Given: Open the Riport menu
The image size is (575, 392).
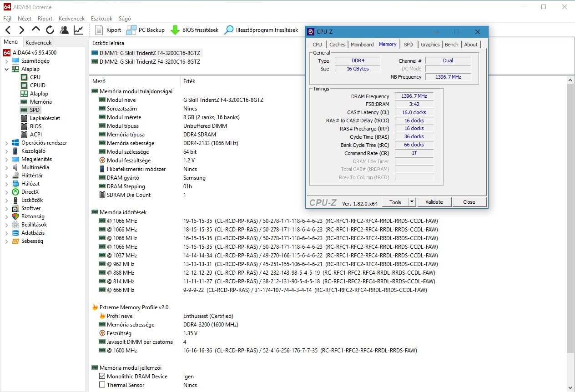Looking at the screenshot, I should pos(45,19).
